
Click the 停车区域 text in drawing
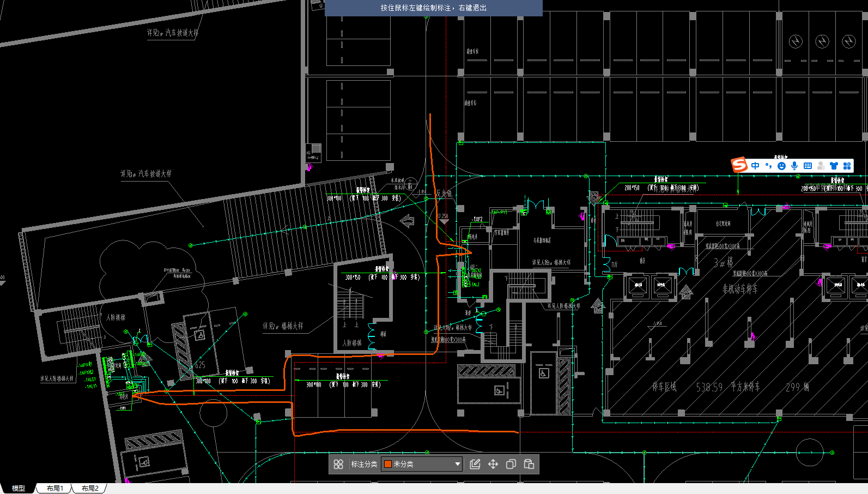coord(664,387)
